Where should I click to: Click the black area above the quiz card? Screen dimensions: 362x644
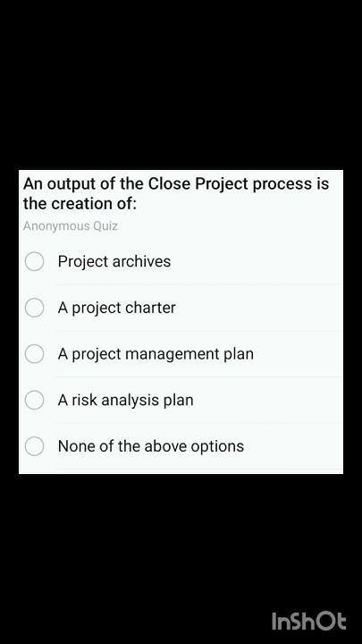[x=181, y=85]
